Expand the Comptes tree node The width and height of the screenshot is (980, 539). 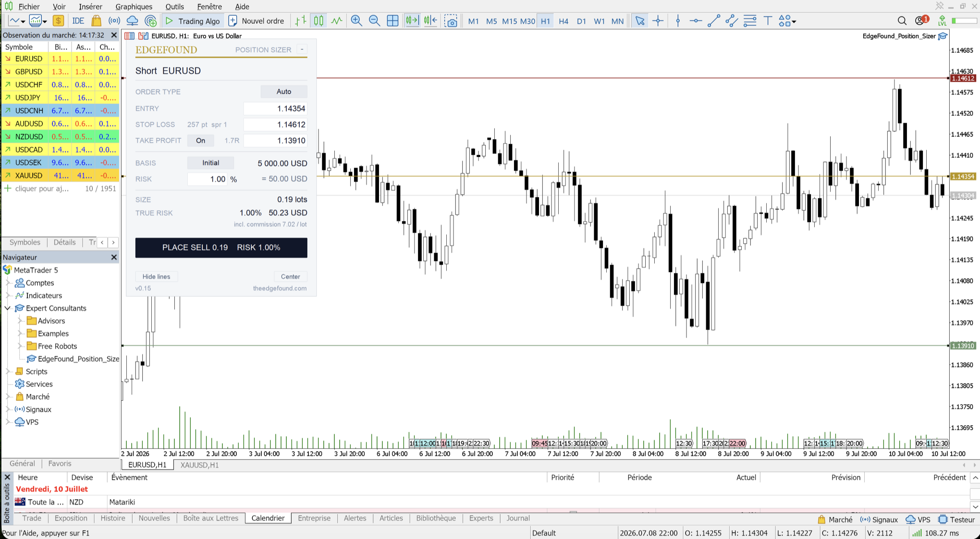(x=8, y=282)
